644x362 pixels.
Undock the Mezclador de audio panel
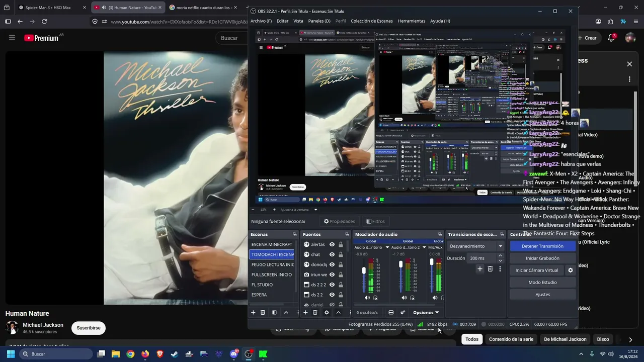coord(440,234)
